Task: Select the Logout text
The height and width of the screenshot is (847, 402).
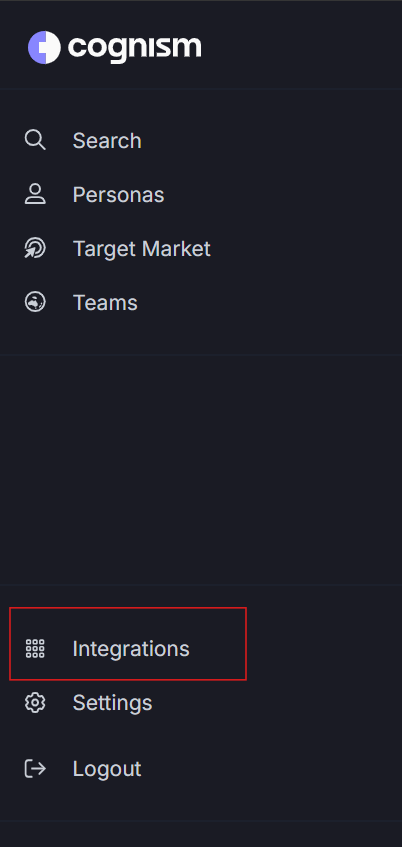Action: coord(107,769)
